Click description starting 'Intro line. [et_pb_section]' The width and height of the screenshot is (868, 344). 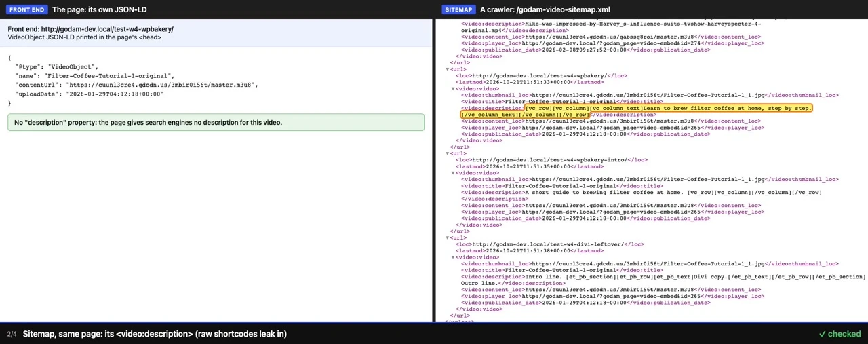[663, 277]
